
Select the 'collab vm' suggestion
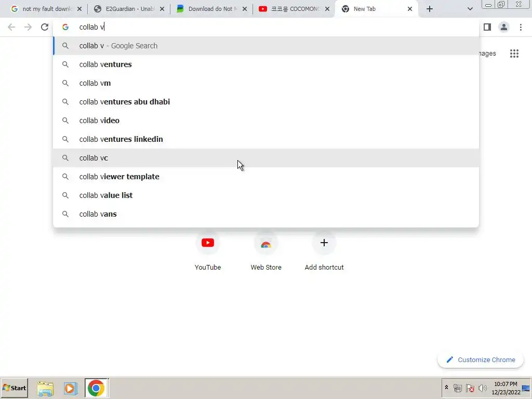(266, 83)
